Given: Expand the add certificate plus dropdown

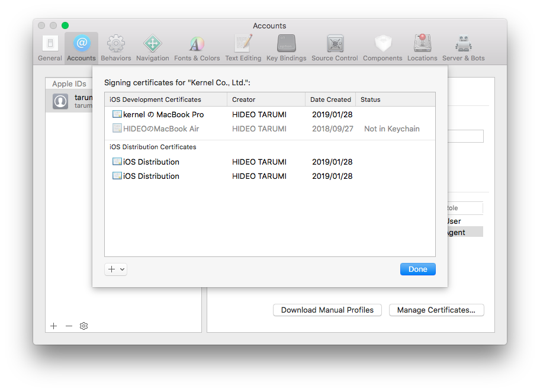Looking at the screenshot, I should point(115,269).
